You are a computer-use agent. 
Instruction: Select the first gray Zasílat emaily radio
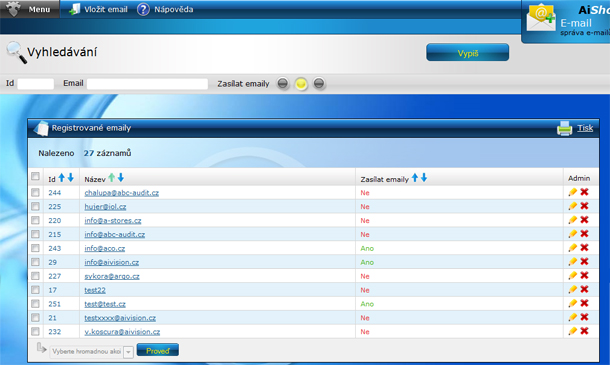point(283,83)
